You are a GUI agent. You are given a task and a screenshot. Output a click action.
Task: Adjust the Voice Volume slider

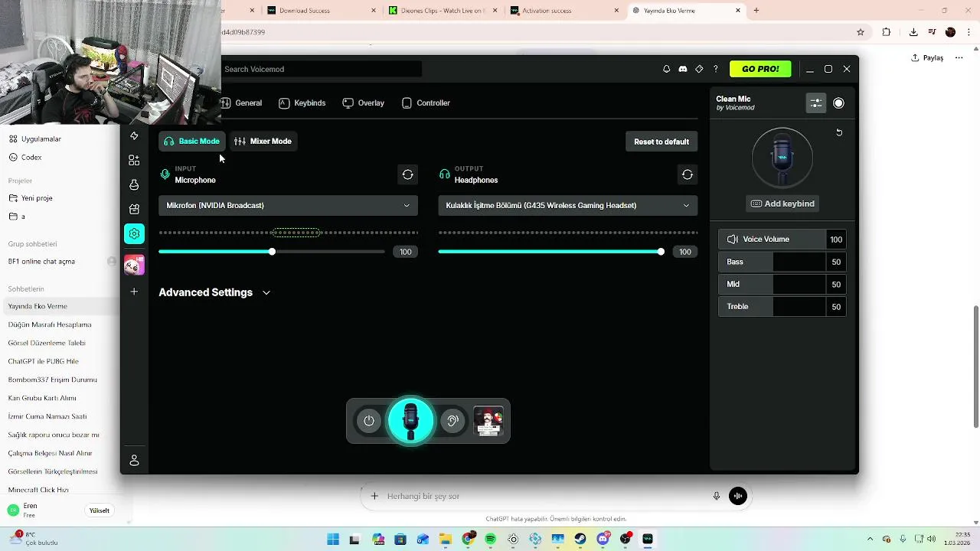tap(782, 240)
